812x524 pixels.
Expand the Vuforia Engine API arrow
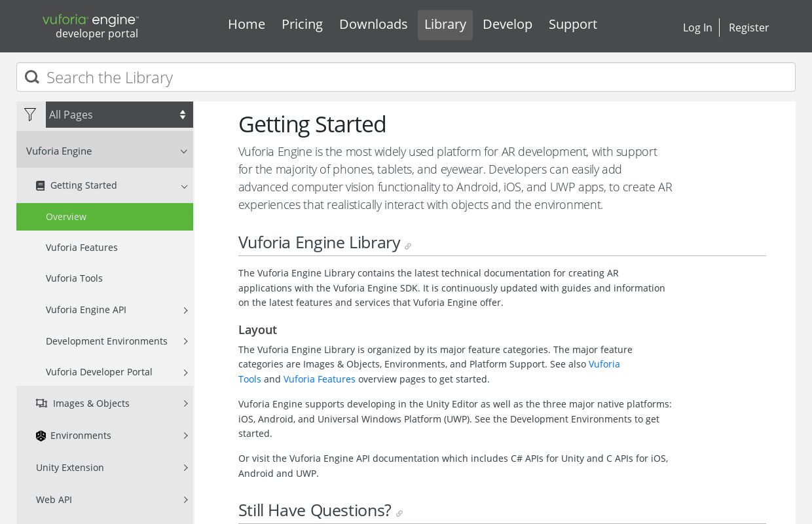(x=185, y=310)
